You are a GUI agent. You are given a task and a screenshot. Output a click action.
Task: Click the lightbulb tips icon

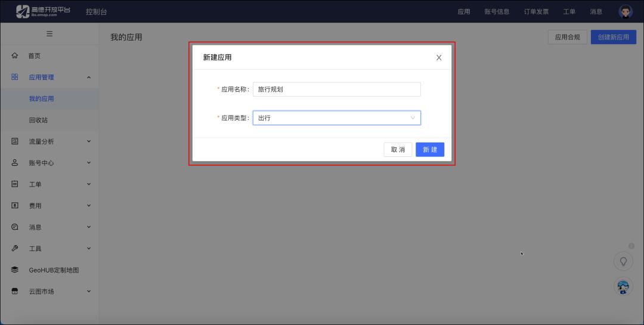click(623, 261)
